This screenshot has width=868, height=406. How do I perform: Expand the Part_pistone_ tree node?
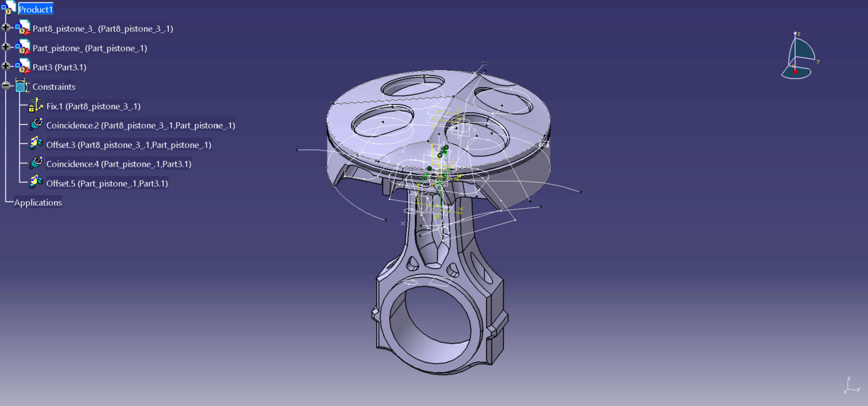pos(6,47)
